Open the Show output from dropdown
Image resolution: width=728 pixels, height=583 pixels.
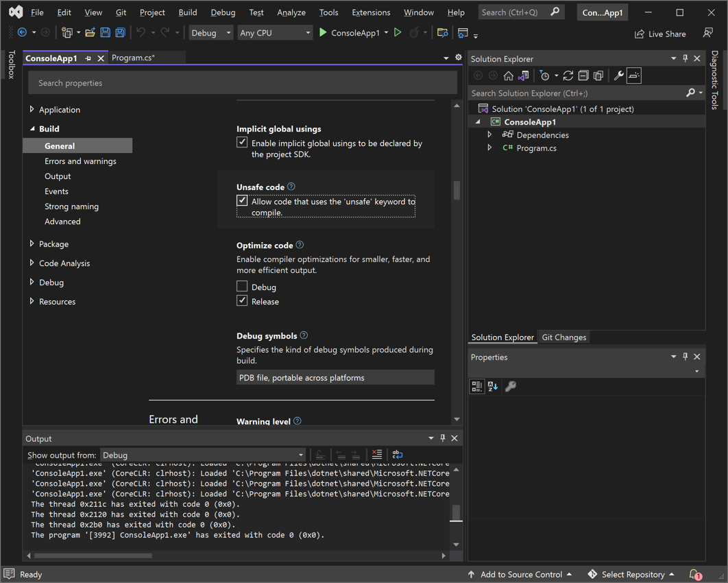click(203, 455)
